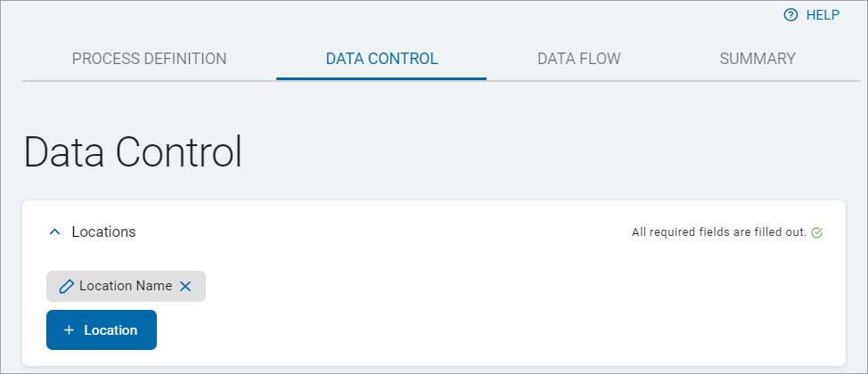Select the Data Control tab
Image resolution: width=868 pixels, height=374 pixels.
point(381,59)
